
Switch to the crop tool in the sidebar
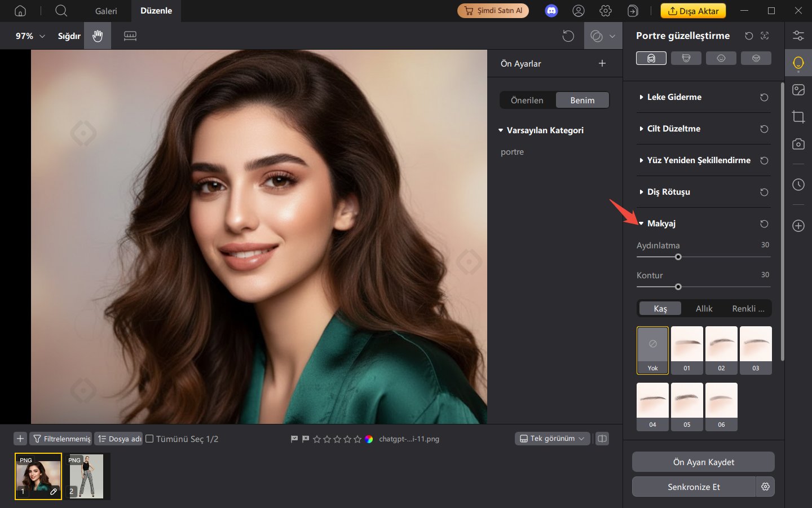coord(798,117)
